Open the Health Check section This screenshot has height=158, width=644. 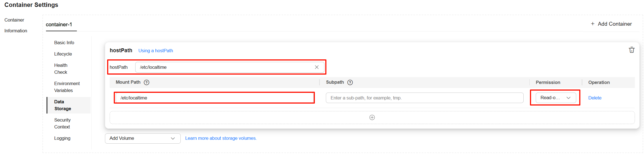pos(61,69)
